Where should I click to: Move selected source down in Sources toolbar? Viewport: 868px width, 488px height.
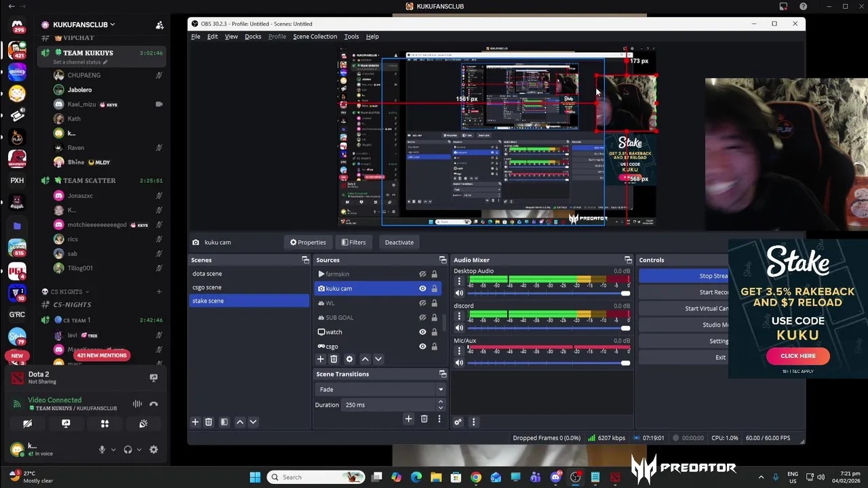(x=378, y=359)
